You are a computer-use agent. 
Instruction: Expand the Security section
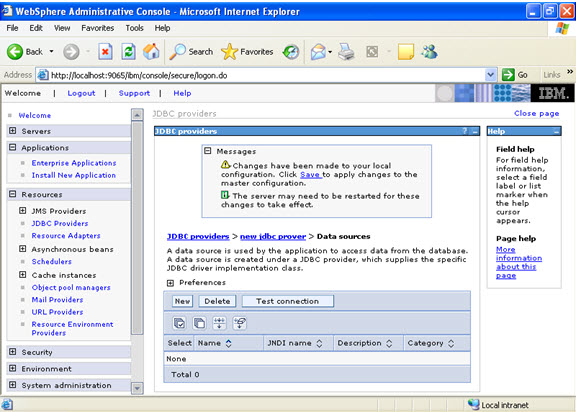(13, 352)
